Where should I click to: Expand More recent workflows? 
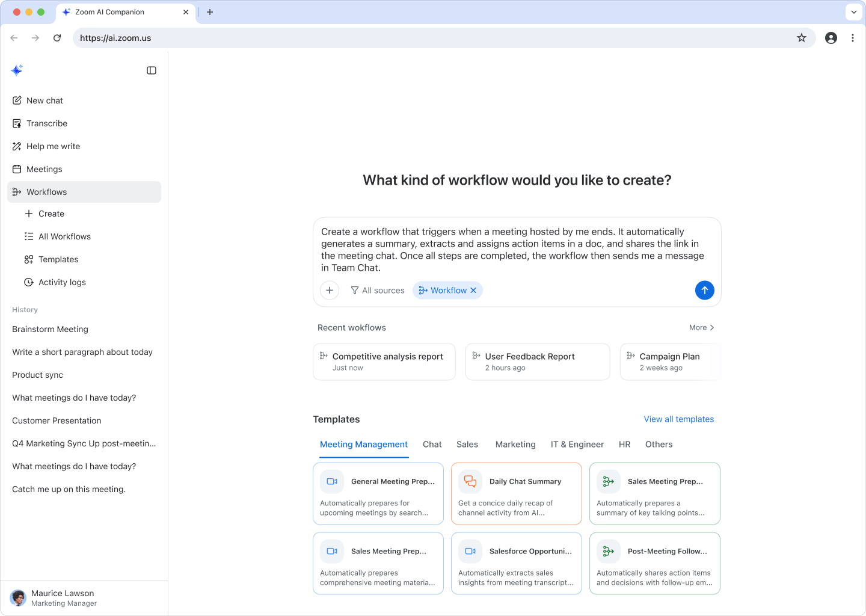(x=701, y=327)
